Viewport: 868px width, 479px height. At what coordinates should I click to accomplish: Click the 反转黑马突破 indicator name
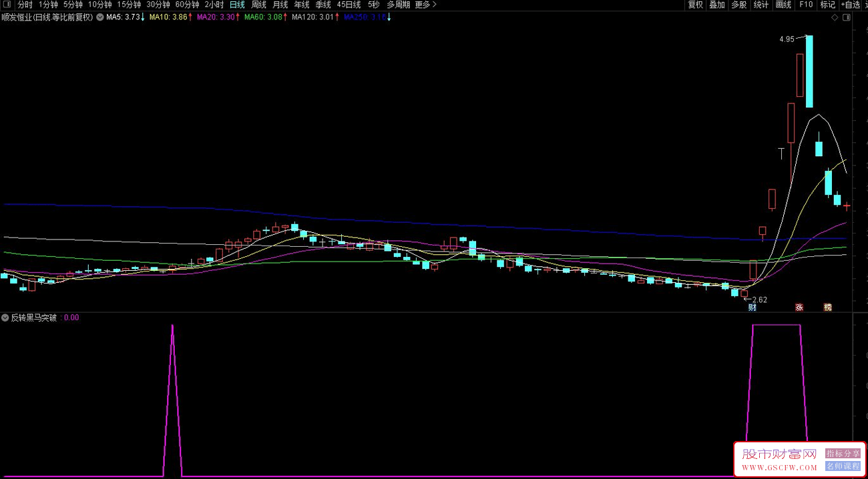click(x=33, y=318)
